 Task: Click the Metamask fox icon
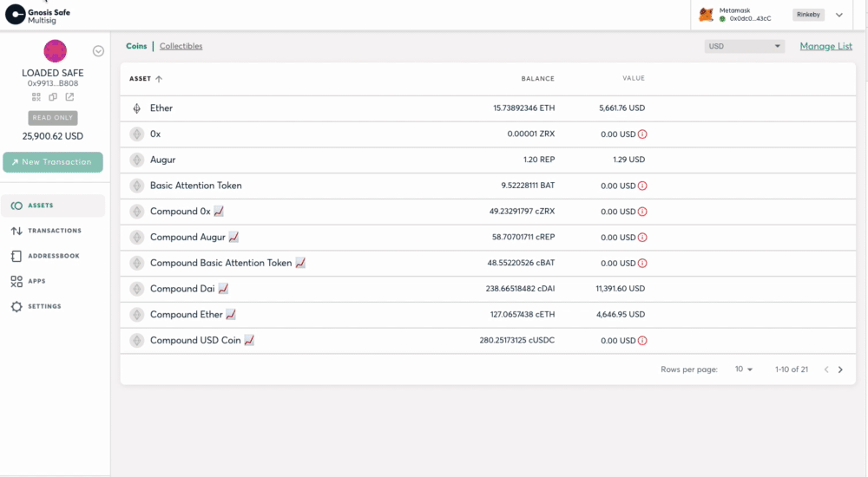click(706, 15)
